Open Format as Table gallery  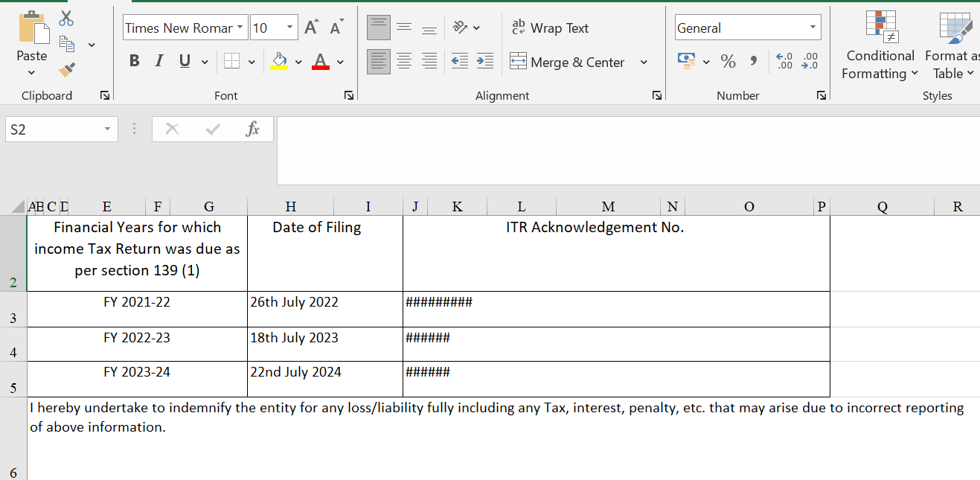pyautogui.click(x=952, y=46)
